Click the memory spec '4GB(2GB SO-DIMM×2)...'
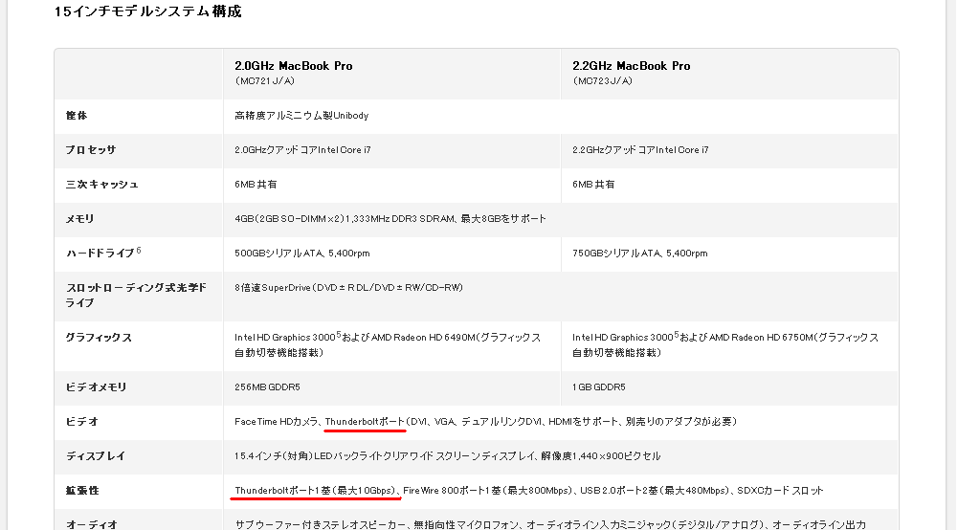Screen dimensions: 980x530 (x=390, y=219)
